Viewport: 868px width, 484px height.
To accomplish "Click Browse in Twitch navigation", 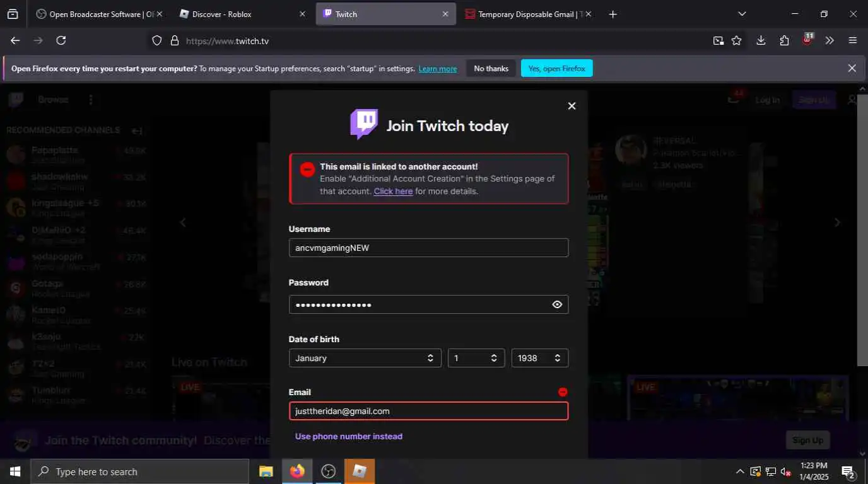I will pyautogui.click(x=53, y=100).
